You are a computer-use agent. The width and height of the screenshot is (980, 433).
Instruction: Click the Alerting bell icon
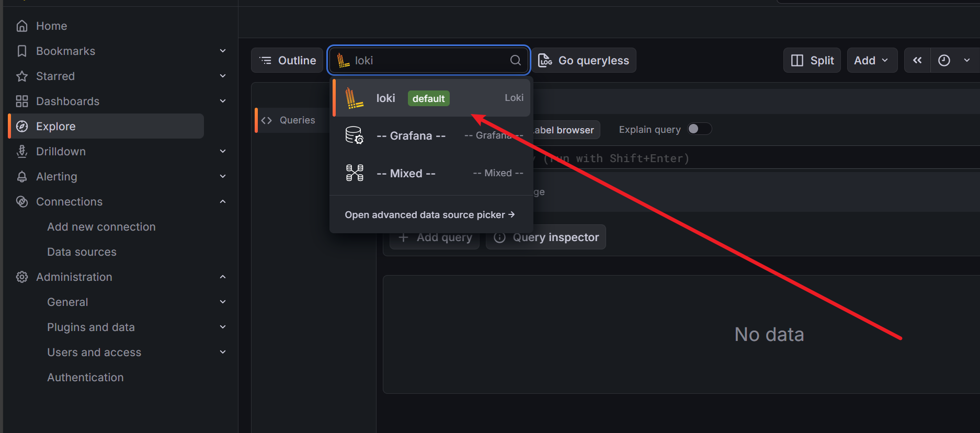[x=22, y=176]
